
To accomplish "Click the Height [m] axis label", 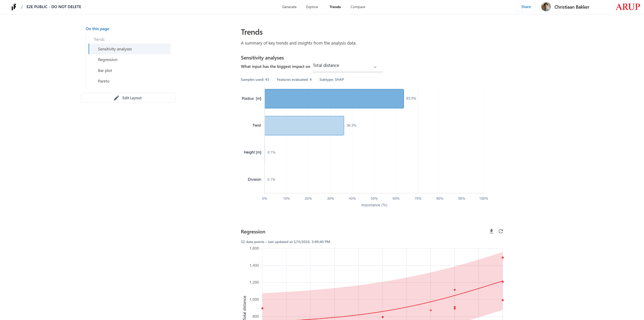I will tap(252, 152).
